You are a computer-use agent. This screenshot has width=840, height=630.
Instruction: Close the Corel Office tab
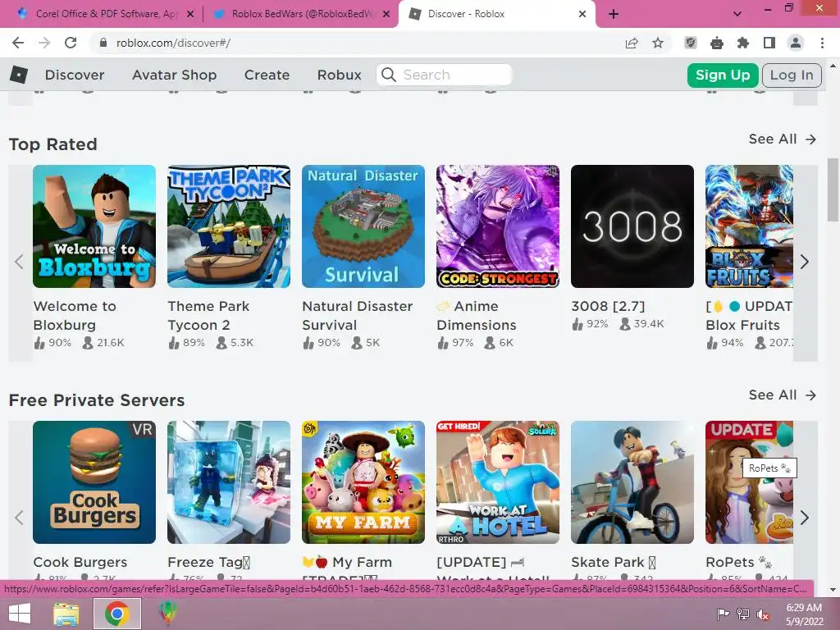[x=190, y=14]
